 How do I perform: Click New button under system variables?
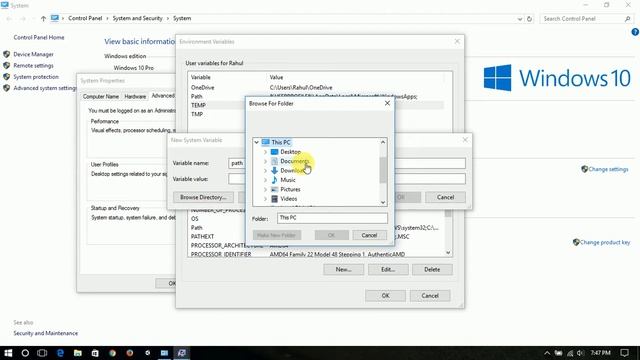[343, 269]
